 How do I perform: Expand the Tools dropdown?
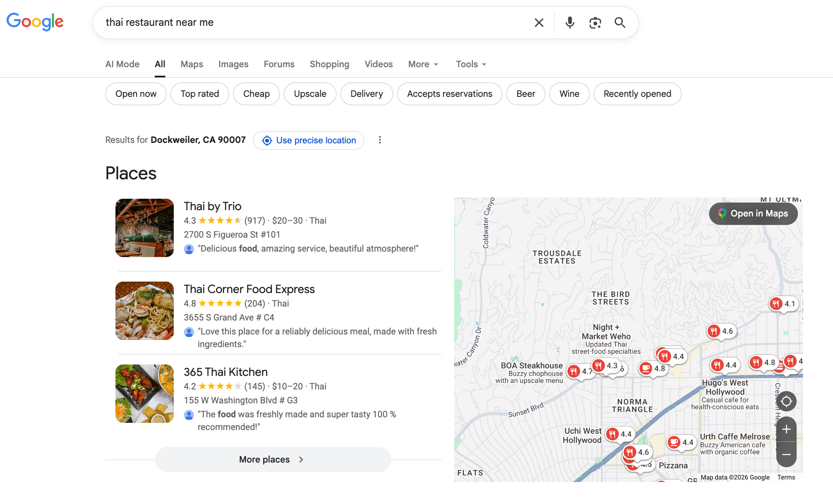pyautogui.click(x=471, y=64)
